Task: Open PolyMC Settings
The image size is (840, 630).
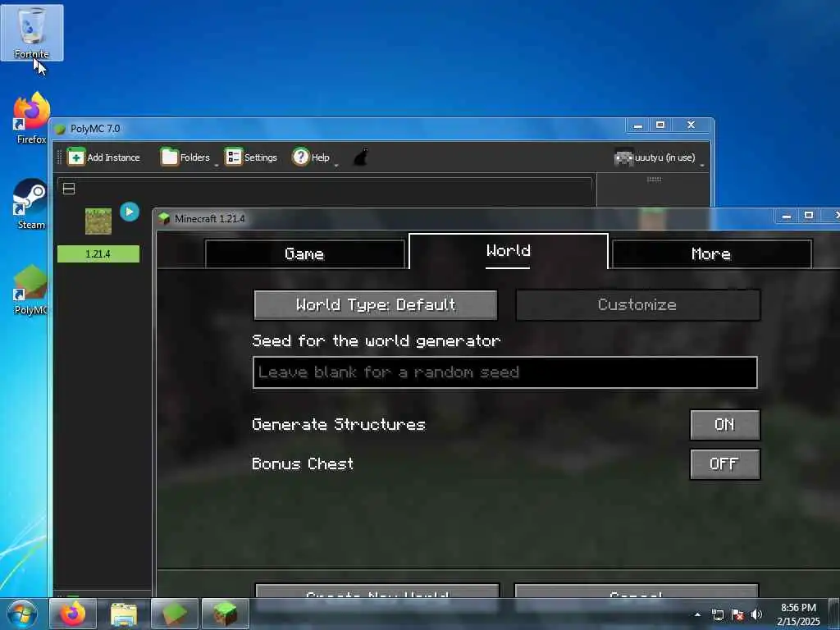Action: 251,157
